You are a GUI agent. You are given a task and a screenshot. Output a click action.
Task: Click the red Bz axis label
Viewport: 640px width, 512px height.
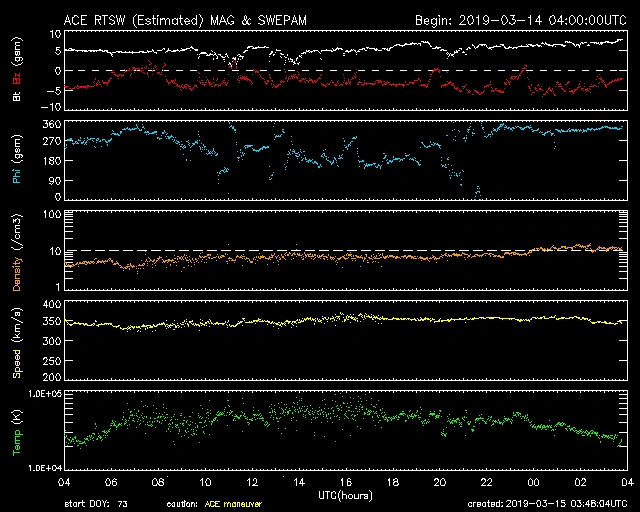pos(17,76)
